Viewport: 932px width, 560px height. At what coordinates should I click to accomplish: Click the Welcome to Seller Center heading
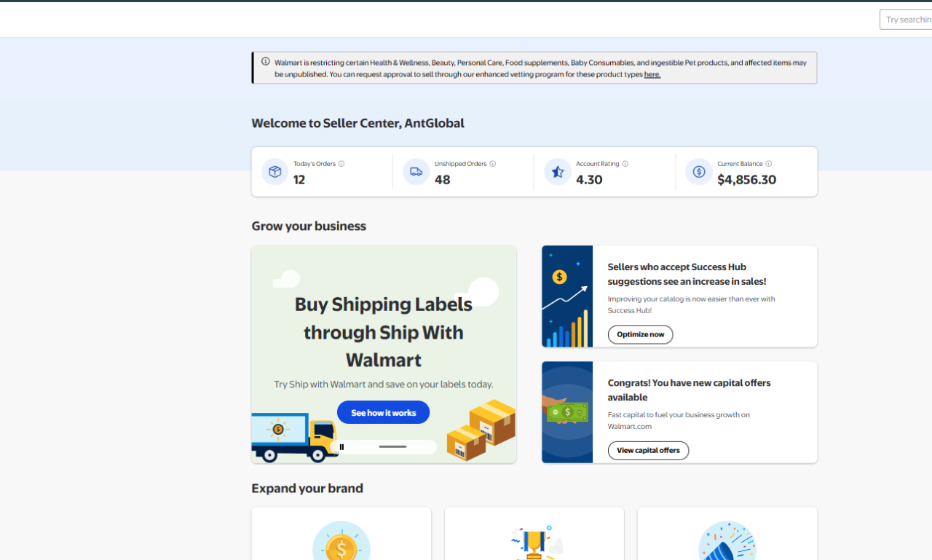point(358,123)
